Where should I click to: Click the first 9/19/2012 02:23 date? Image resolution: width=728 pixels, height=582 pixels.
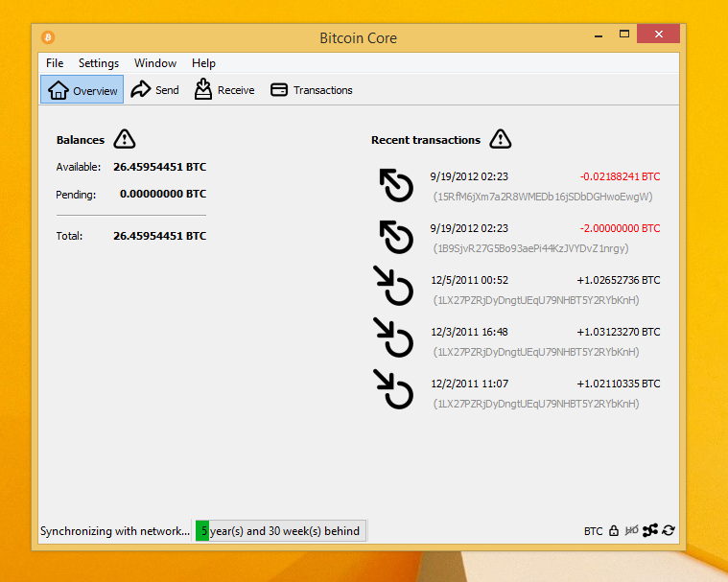click(469, 176)
